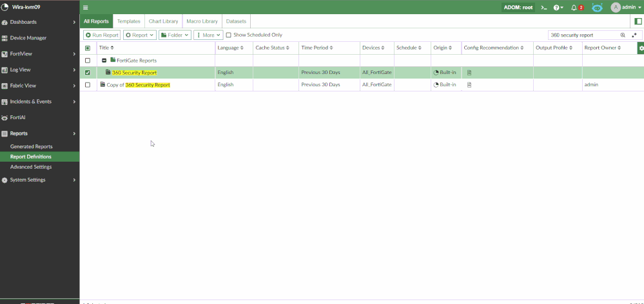The width and height of the screenshot is (644, 304).
Task: Click the report icon beside Copy of 360 Security Report
Action: [x=102, y=84]
